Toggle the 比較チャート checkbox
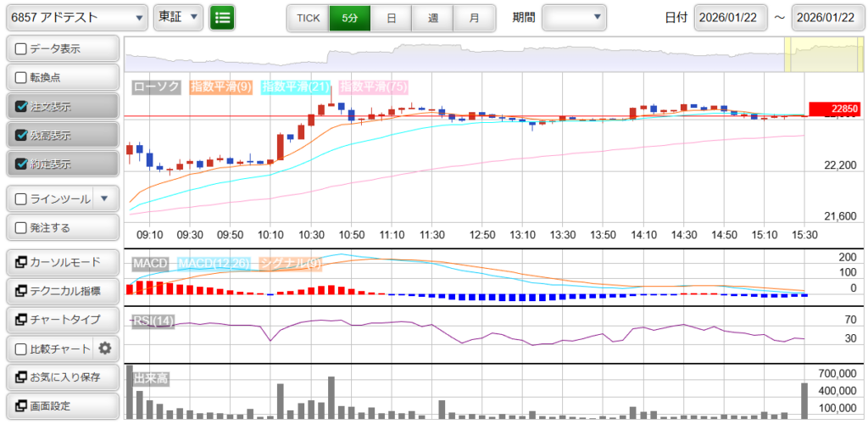Viewport: 868px width, 424px height. coord(22,348)
